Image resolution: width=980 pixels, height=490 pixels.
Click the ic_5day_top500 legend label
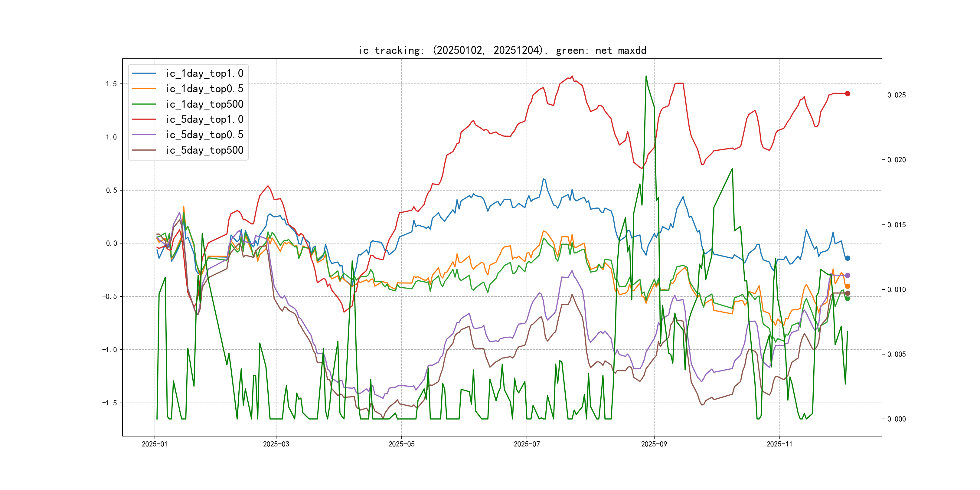[x=204, y=150]
